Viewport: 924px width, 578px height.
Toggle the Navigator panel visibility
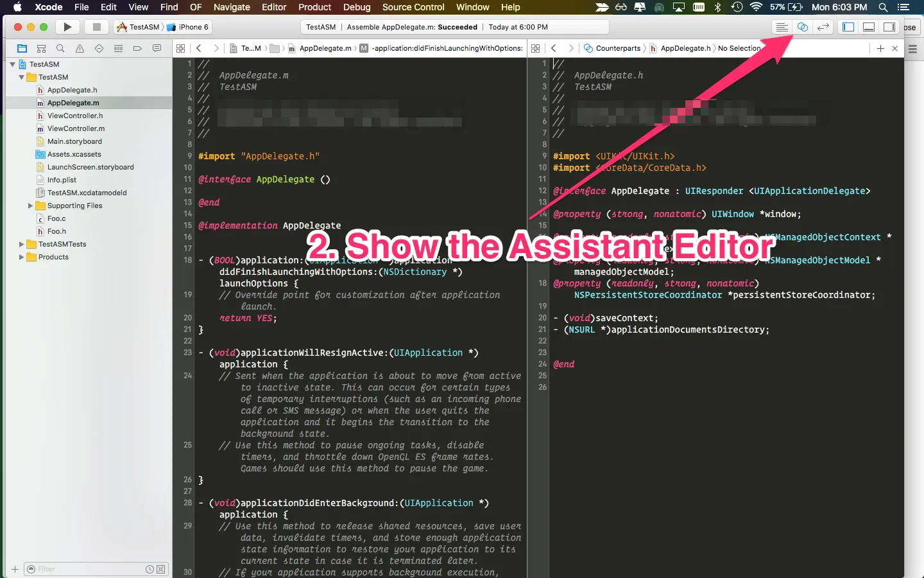coord(848,27)
